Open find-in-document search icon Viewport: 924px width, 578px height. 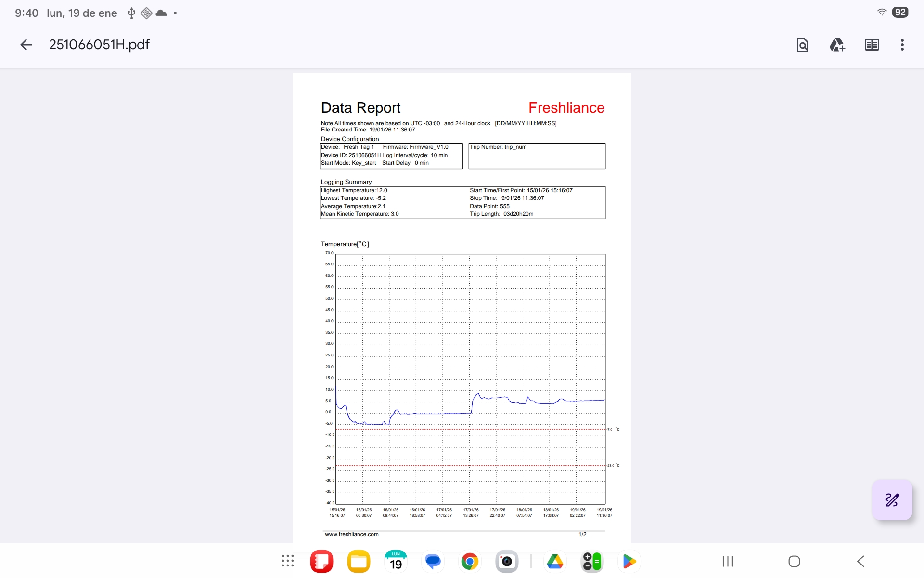802,45
